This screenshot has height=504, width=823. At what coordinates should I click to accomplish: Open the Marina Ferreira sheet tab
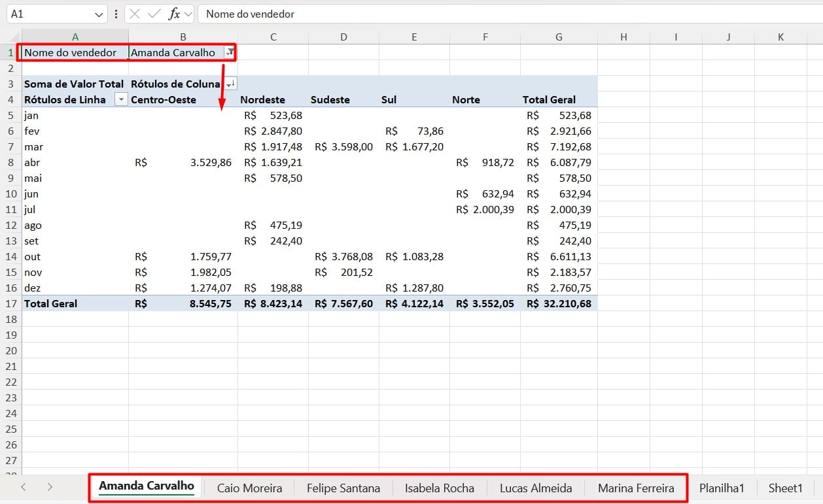[x=636, y=488]
